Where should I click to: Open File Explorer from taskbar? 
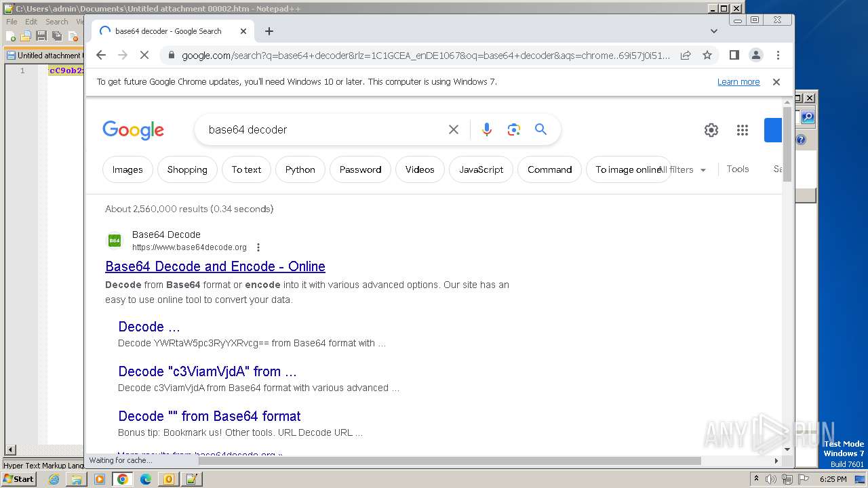click(x=77, y=479)
